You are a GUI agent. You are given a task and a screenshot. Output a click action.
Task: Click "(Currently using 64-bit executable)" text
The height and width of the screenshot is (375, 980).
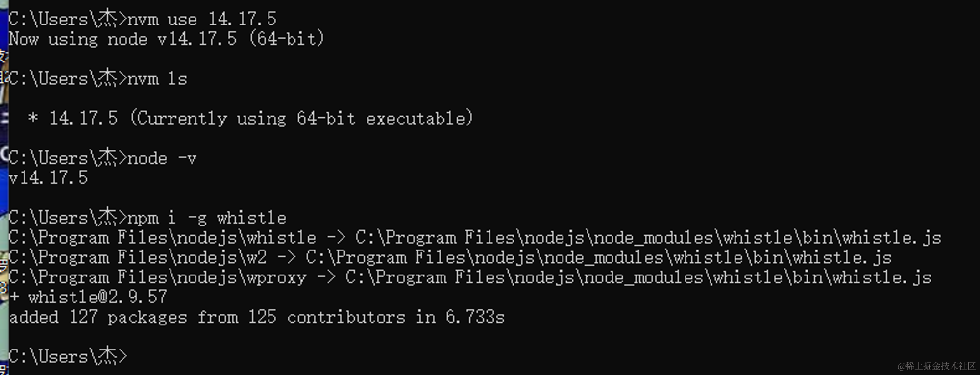[x=301, y=118]
